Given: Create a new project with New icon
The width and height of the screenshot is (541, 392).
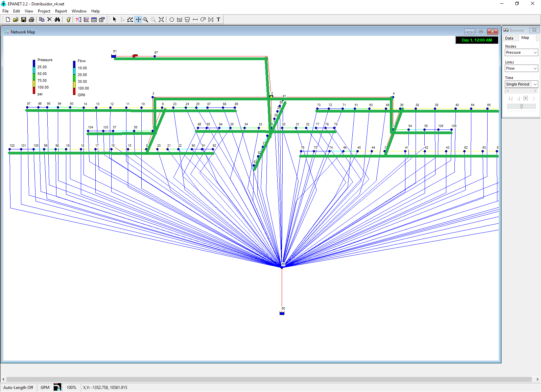Looking at the screenshot, I should coord(8,20).
